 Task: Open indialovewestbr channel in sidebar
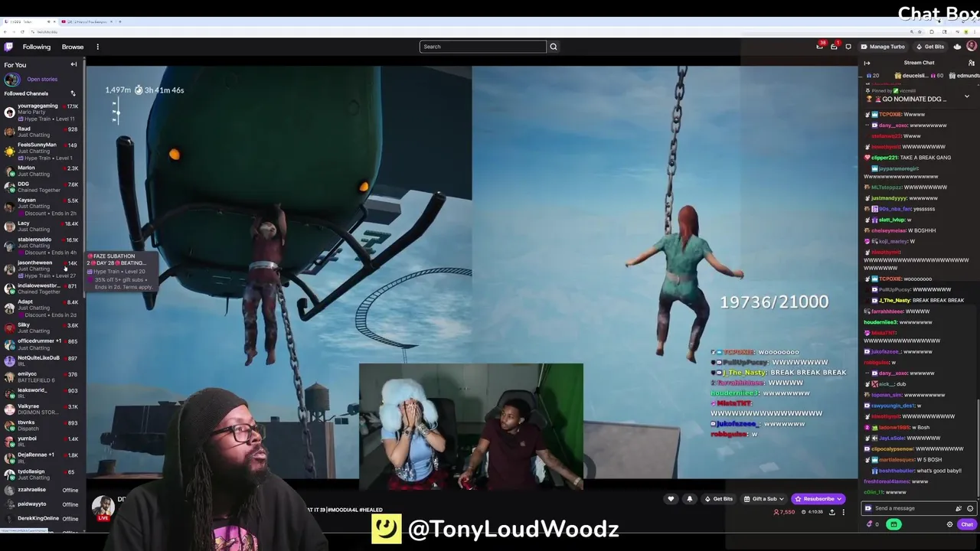click(x=41, y=289)
